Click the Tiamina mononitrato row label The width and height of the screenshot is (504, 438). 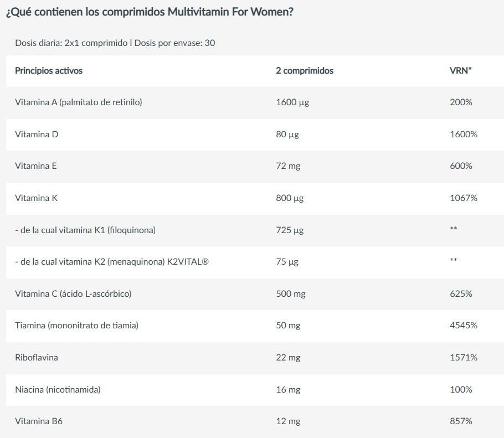tap(77, 326)
